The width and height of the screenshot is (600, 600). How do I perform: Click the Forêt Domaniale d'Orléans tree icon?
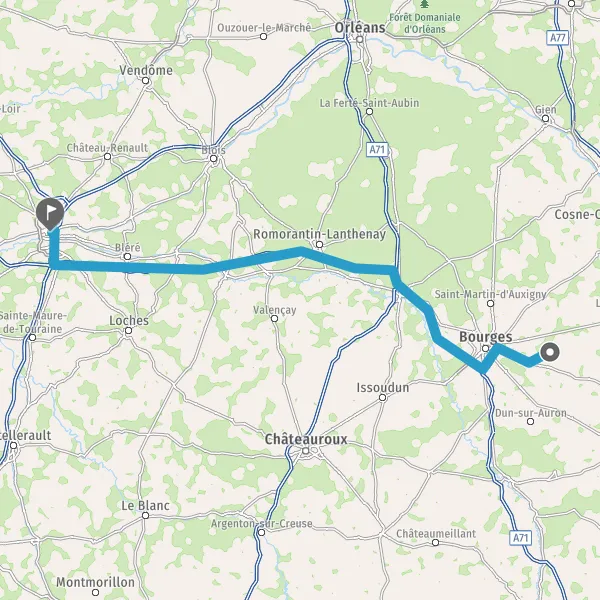pyautogui.click(x=424, y=4)
